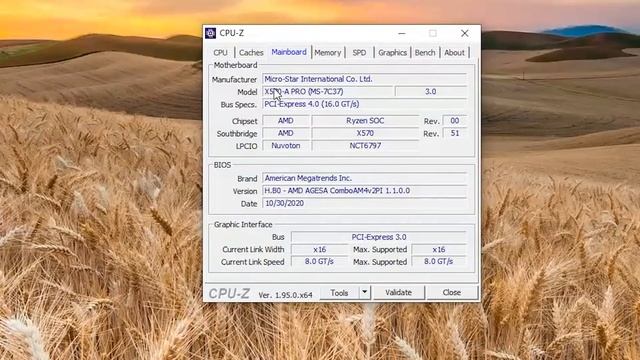Viewport: 640px width, 360px height.
Task: Click manufacturer field Micro-Star International Co. Ltd.
Action: (364, 79)
